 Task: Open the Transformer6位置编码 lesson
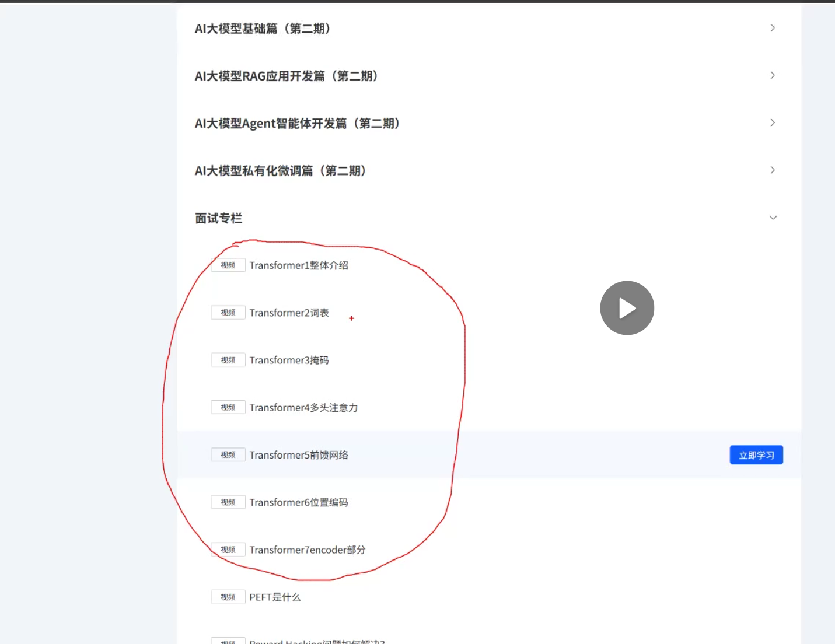click(x=299, y=502)
